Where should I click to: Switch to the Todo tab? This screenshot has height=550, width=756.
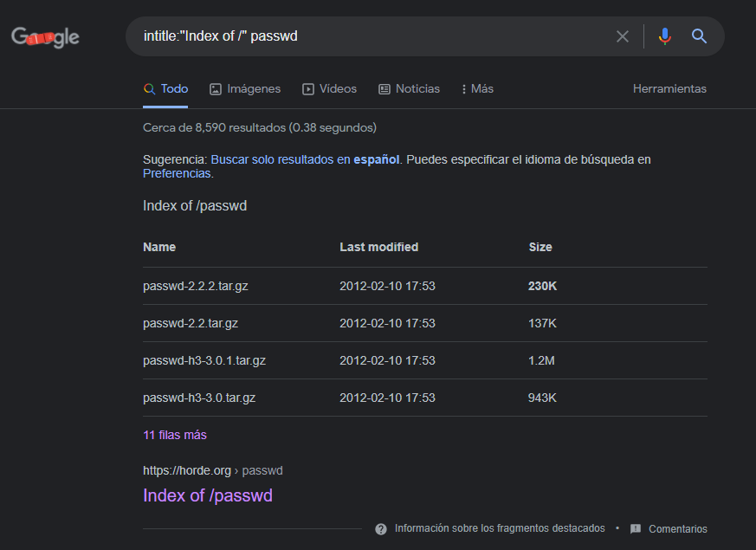pos(165,88)
